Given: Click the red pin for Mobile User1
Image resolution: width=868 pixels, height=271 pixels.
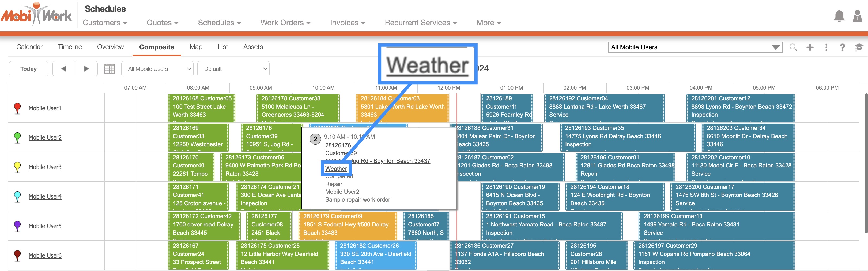Looking at the screenshot, I should point(17,108).
